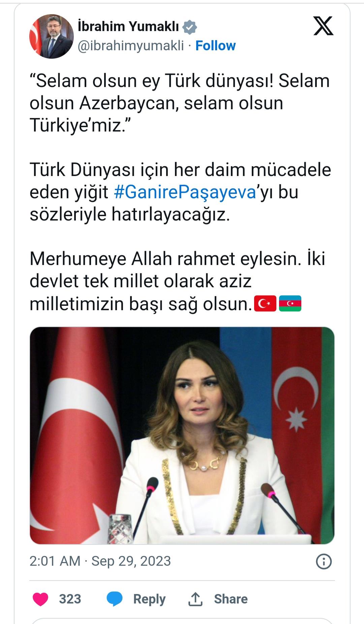Click the tweet text starting "Selam olsun"
The width and height of the screenshot is (364, 624).
pyautogui.click(x=180, y=103)
